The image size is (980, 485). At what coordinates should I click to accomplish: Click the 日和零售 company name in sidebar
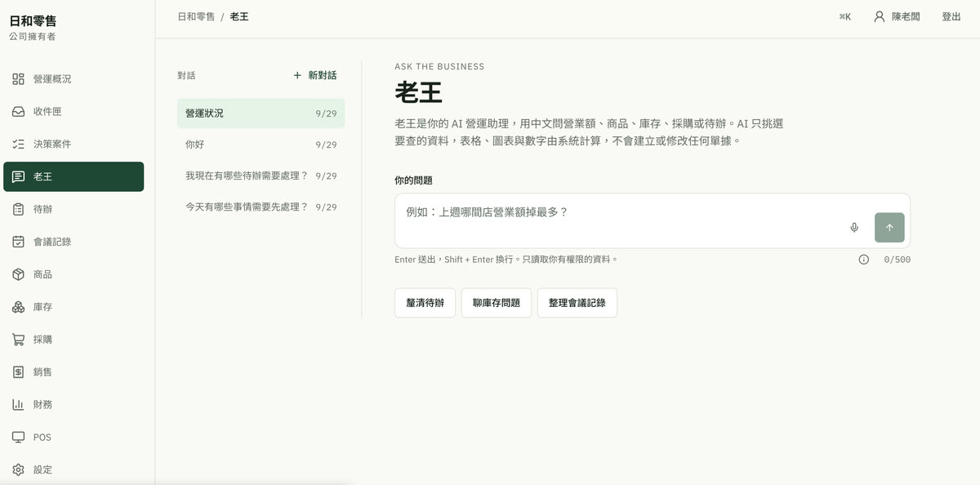click(33, 21)
